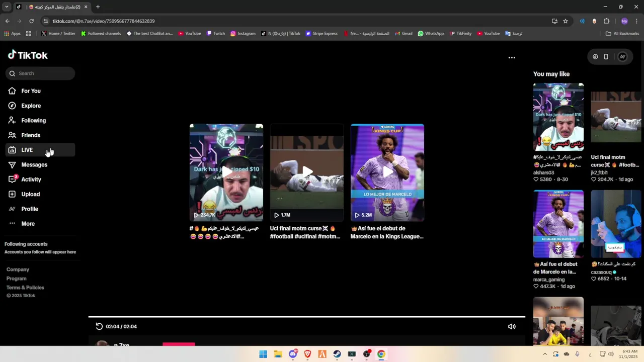644x362 pixels.
Task: Expand the Program footer section
Action: [x=17, y=279]
